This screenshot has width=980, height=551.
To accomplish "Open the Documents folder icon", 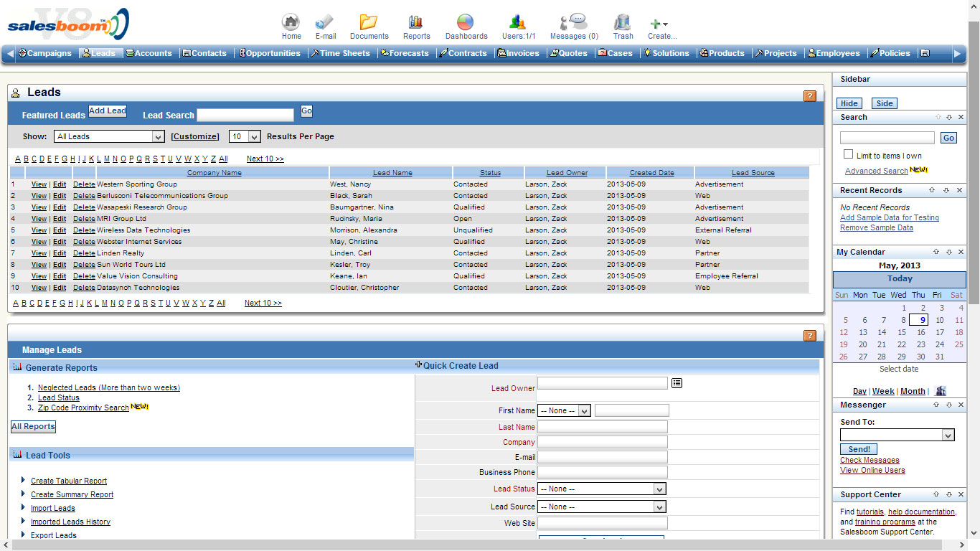I will [x=369, y=22].
